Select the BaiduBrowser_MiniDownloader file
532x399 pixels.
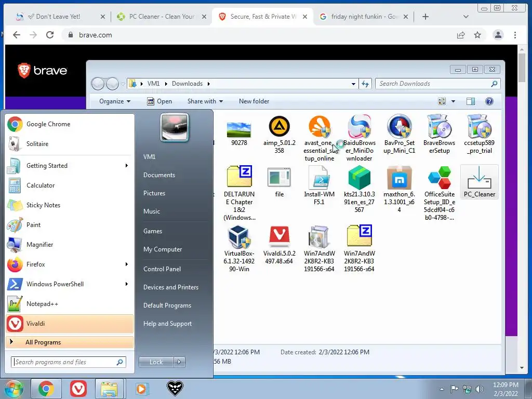point(360,138)
